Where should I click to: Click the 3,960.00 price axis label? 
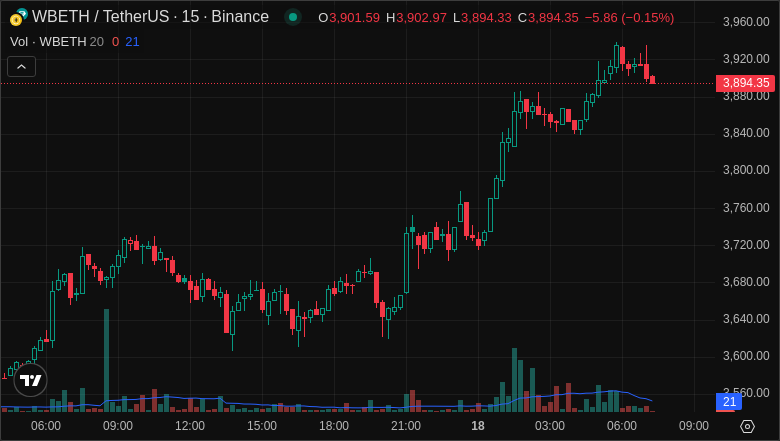[746, 22]
